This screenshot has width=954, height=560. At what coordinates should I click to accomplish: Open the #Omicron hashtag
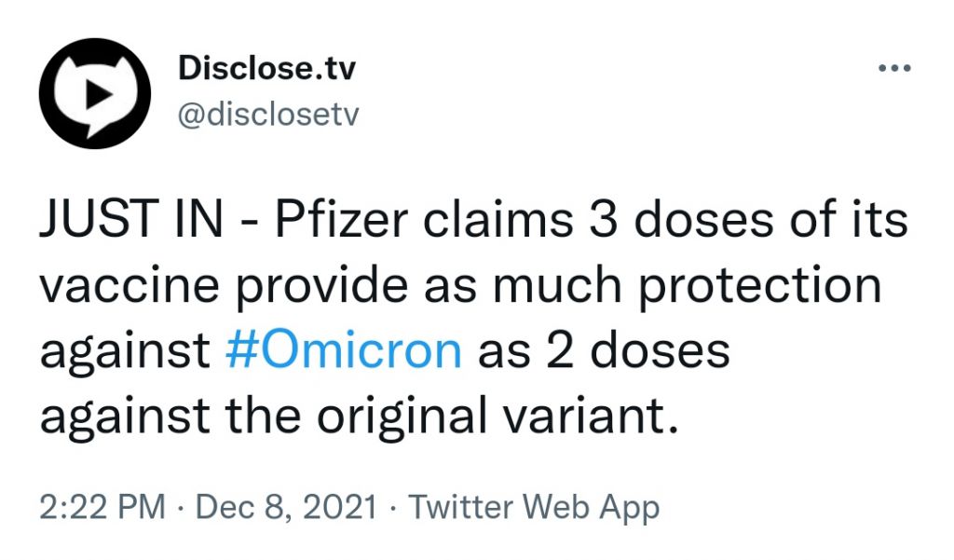[x=344, y=352]
